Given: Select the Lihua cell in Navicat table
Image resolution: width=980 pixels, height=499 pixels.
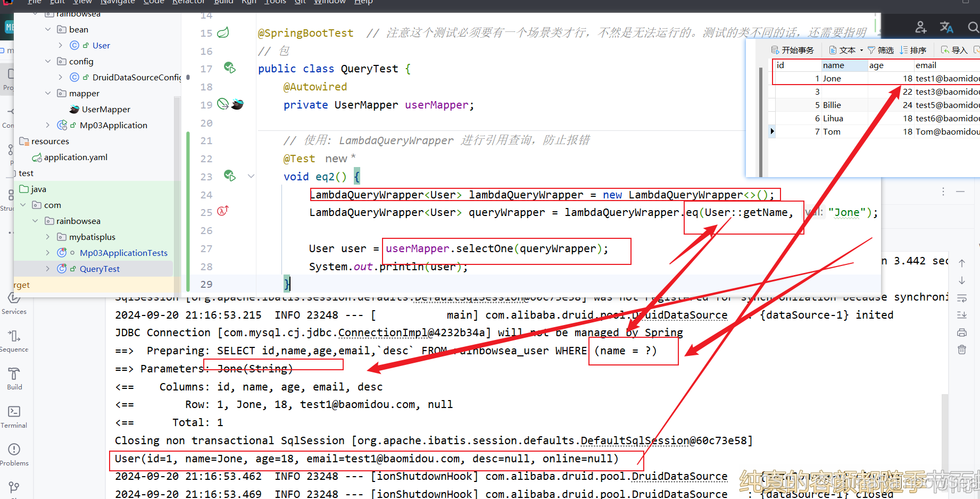Looking at the screenshot, I should pyautogui.click(x=844, y=118).
